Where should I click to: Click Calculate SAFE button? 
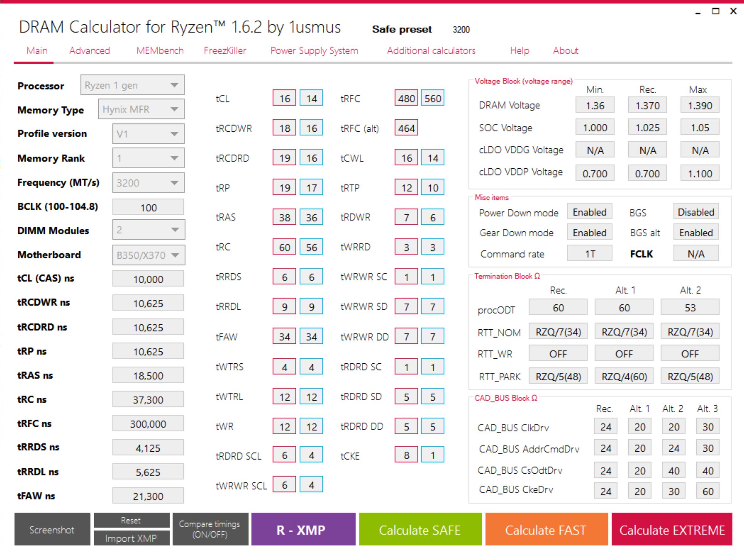pyautogui.click(x=420, y=529)
